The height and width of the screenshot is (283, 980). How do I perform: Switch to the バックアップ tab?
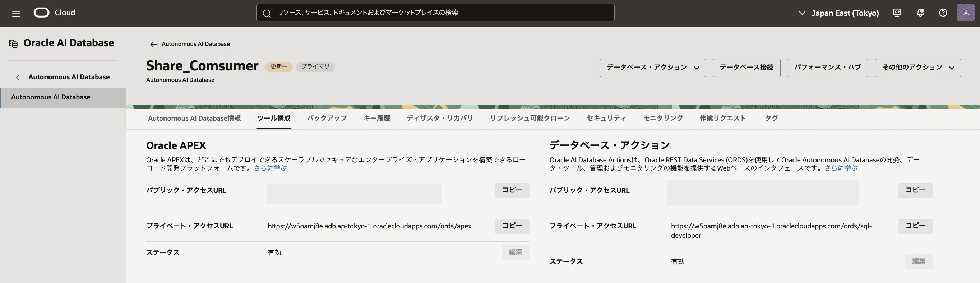[327, 118]
